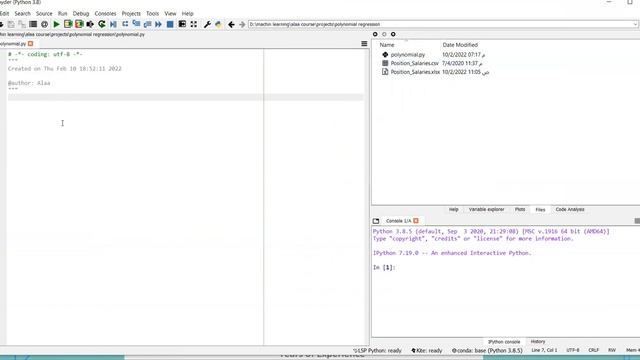
Task: Click the Save all files icon
Action: tap(22, 24)
